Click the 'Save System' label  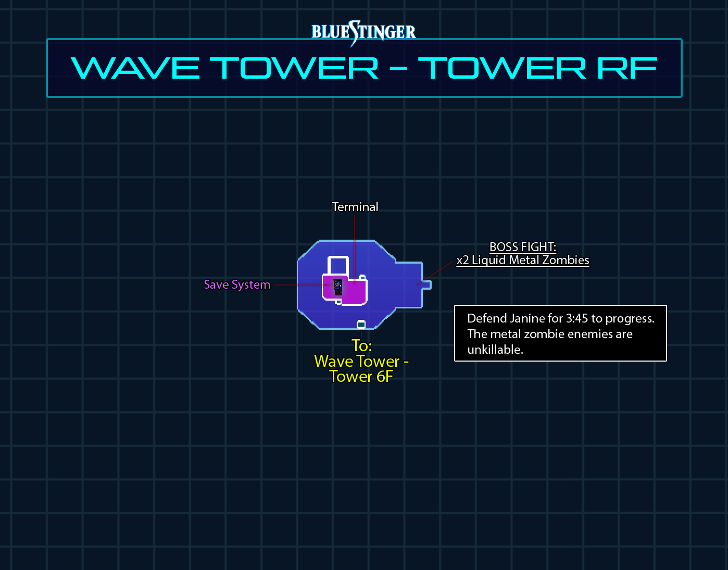(237, 284)
